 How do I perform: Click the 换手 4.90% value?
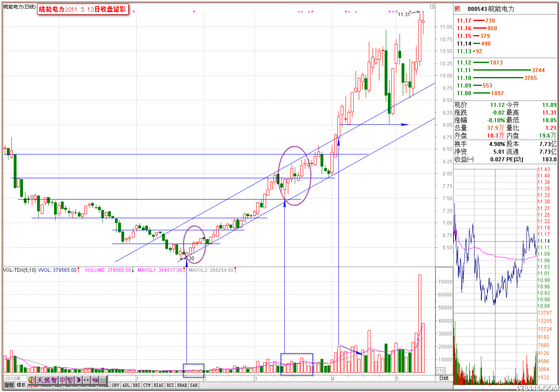(497, 144)
